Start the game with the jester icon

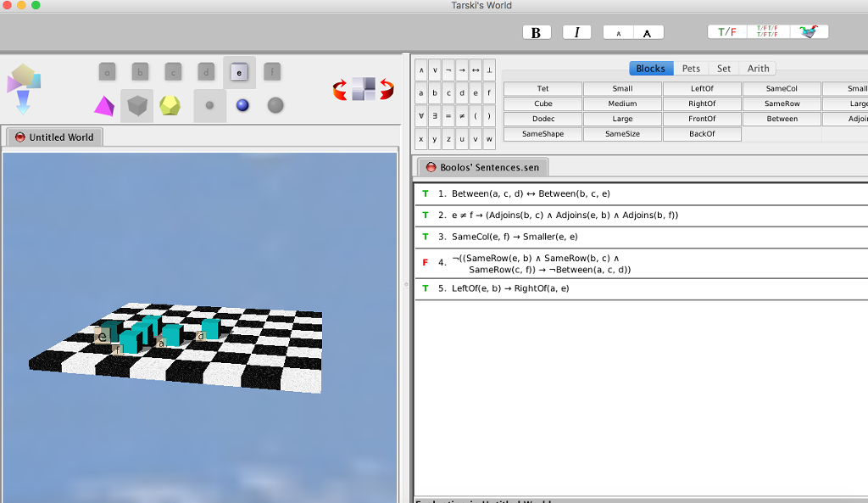808,32
